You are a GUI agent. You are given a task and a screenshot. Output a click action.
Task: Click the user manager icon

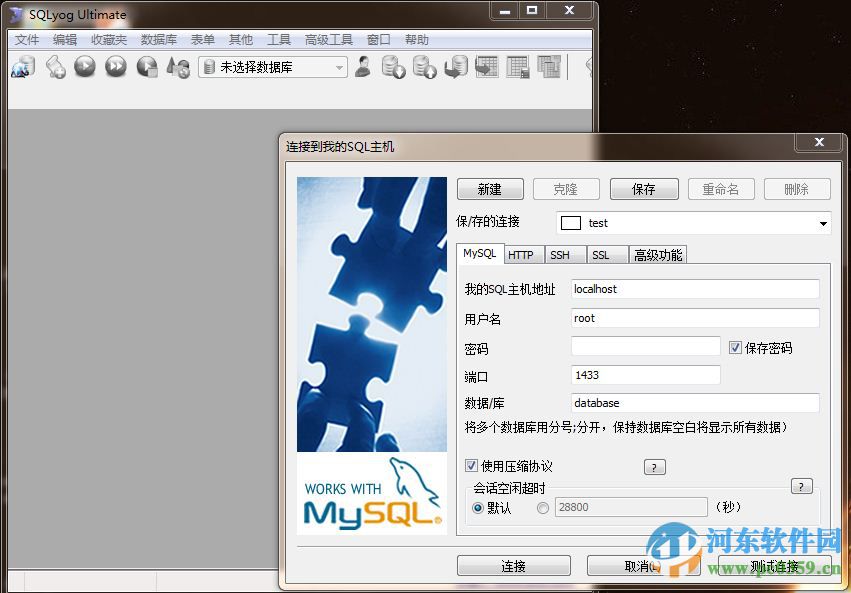(x=362, y=66)
